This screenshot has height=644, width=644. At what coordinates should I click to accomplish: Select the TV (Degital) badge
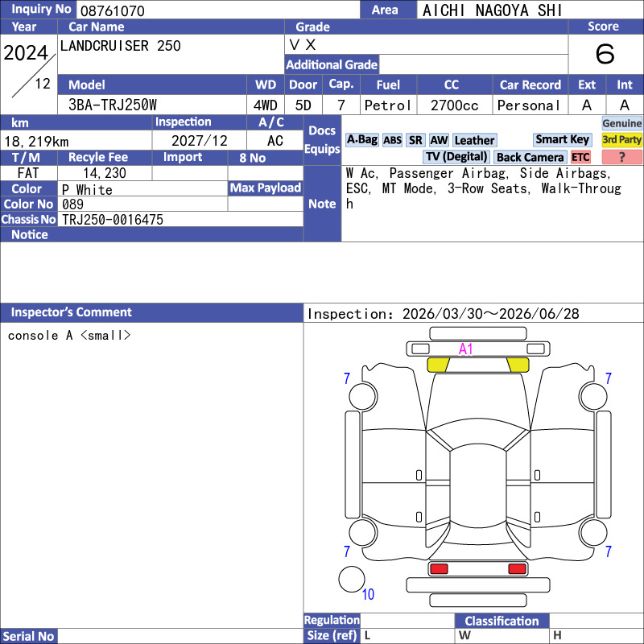(x=456, y=157)
